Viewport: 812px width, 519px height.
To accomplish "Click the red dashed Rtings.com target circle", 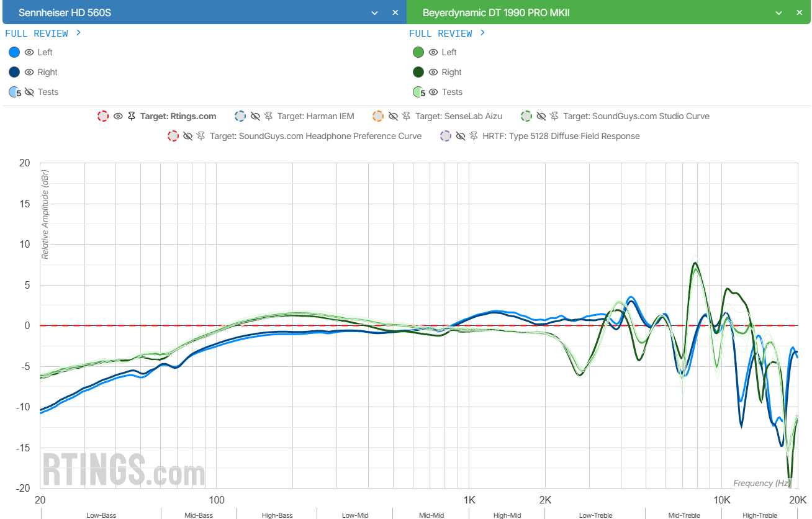I will coord(103,116).
